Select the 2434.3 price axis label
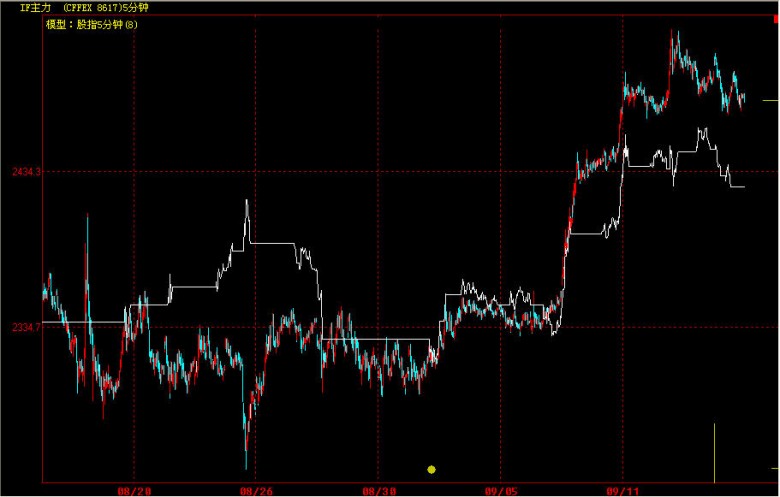The width and height of the screenshot is (780, 497). (24, 172)
